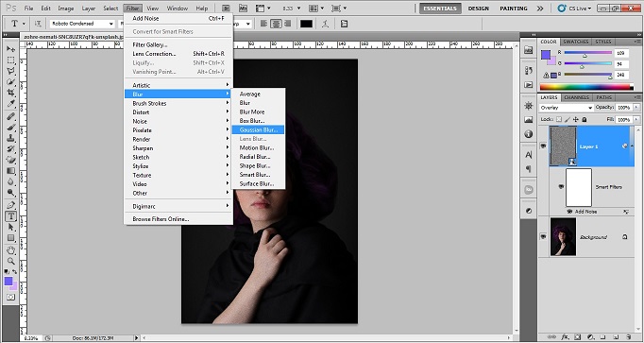The height and width of the screenshot is (343, 644).
Task: Select the Blur drop tool
Action: tap(10, 181)
